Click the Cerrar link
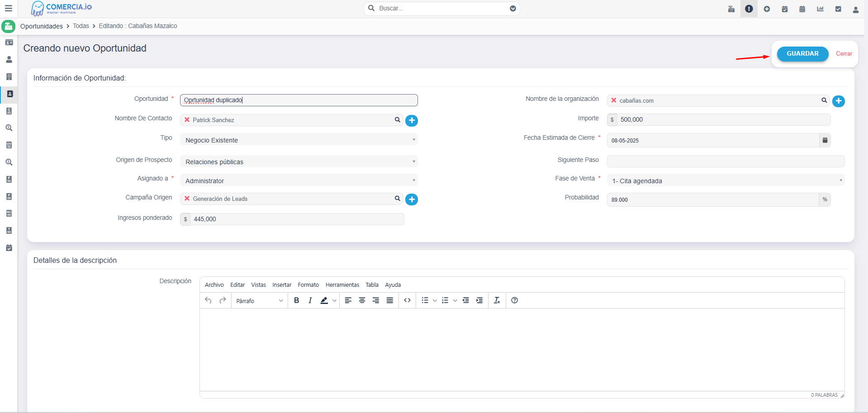Screen dimensions: 868x413 tap(844, 54)
